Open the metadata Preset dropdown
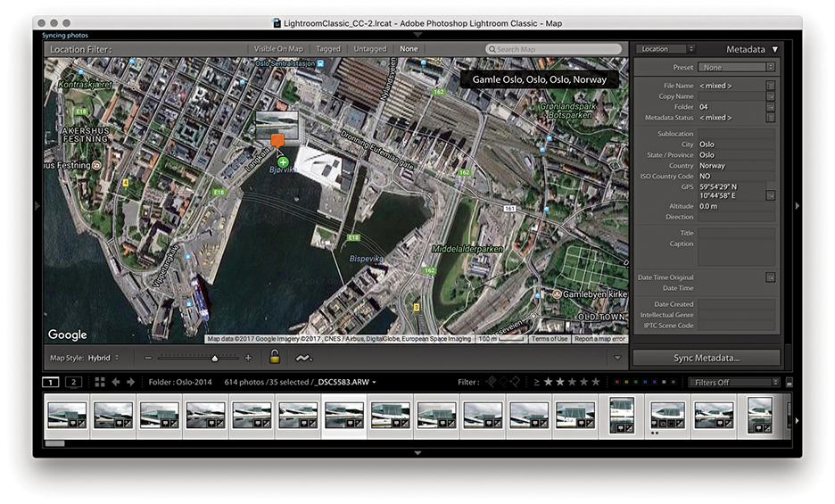The height and width of the screenshot is (504, 835). pos(736,67)
